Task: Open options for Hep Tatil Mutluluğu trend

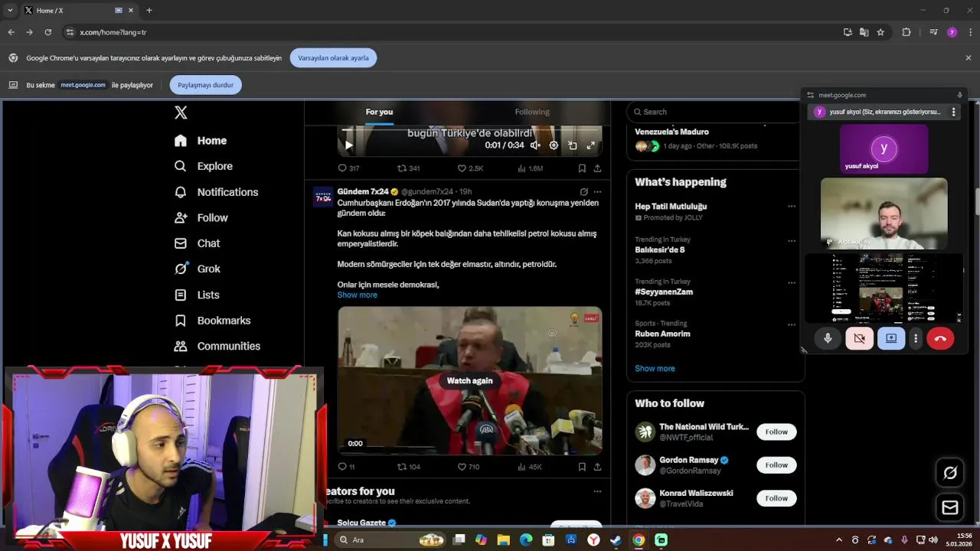Action: click(792, 206)
